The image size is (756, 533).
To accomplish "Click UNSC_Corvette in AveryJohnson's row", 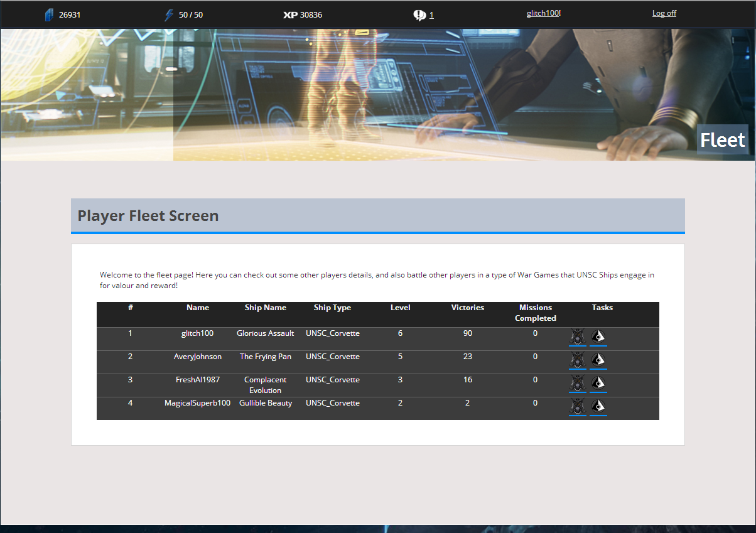I will (333, 357).
